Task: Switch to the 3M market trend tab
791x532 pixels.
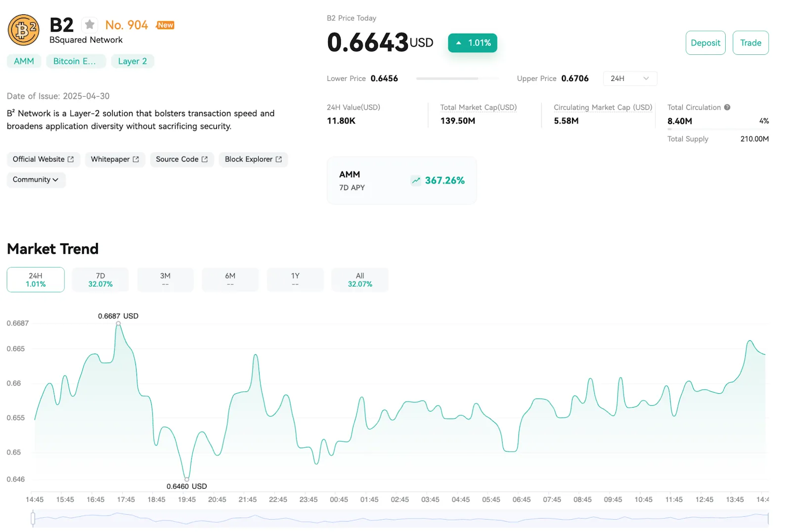Action: (x=165, y=280)
